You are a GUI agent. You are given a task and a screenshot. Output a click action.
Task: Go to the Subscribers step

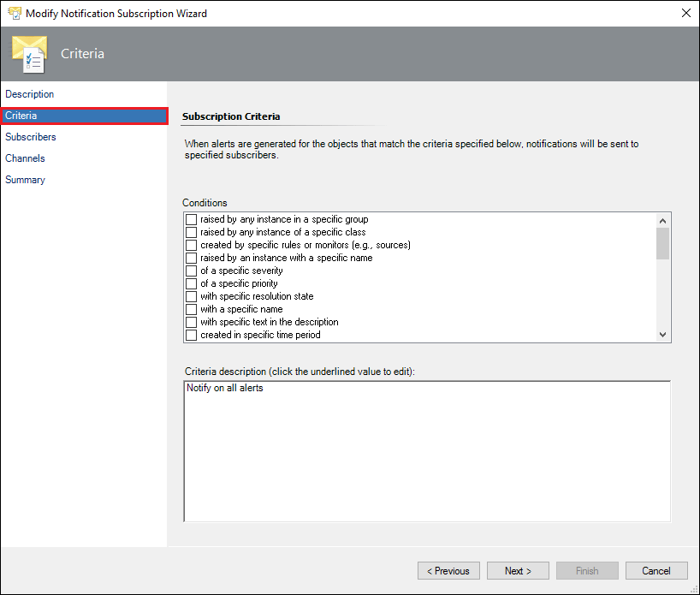point(30,137)
